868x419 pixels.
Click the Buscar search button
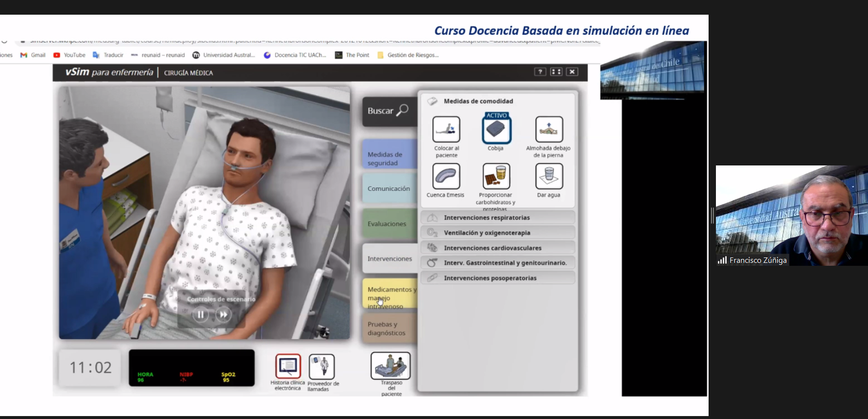[x=388, y=111]
